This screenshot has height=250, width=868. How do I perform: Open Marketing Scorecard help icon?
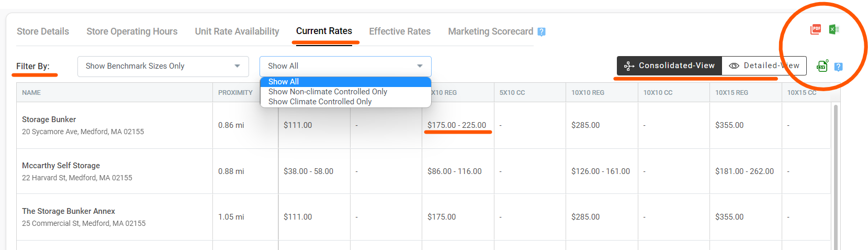tap(542, 32)
